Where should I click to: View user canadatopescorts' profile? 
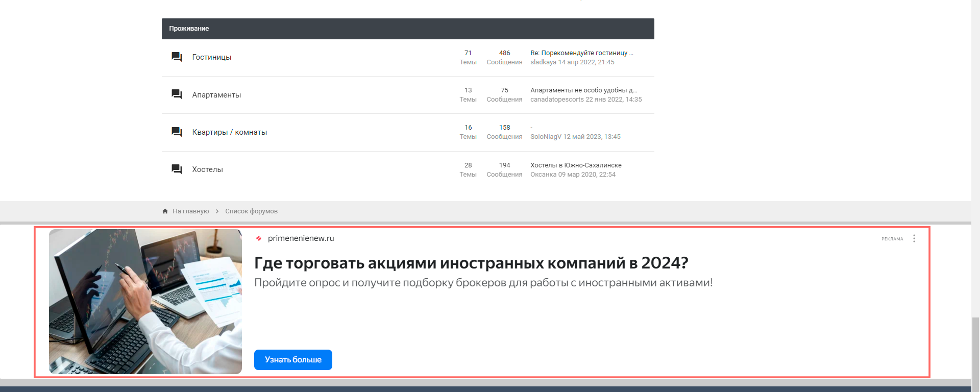pos(557,99)
